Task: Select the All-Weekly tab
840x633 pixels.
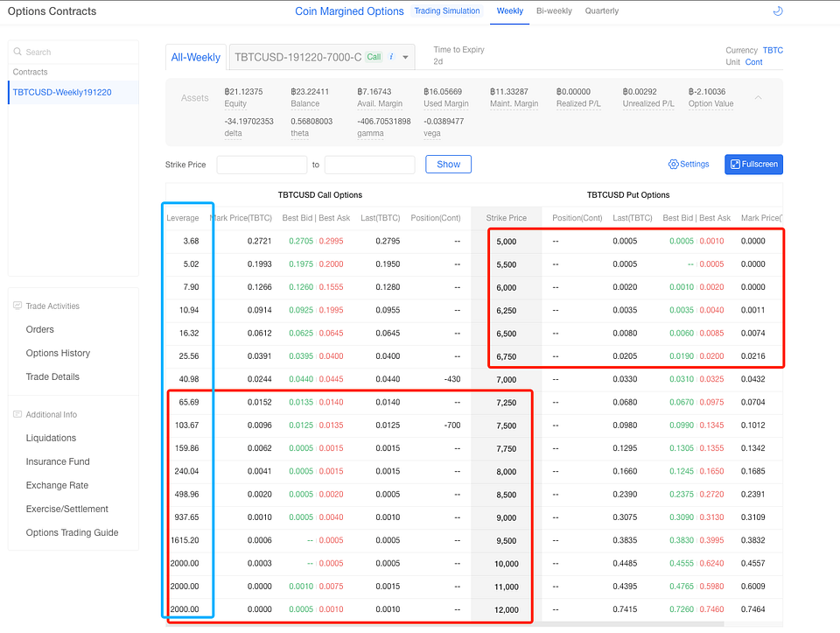Action: pyautogui.click(x=195, y=58)
